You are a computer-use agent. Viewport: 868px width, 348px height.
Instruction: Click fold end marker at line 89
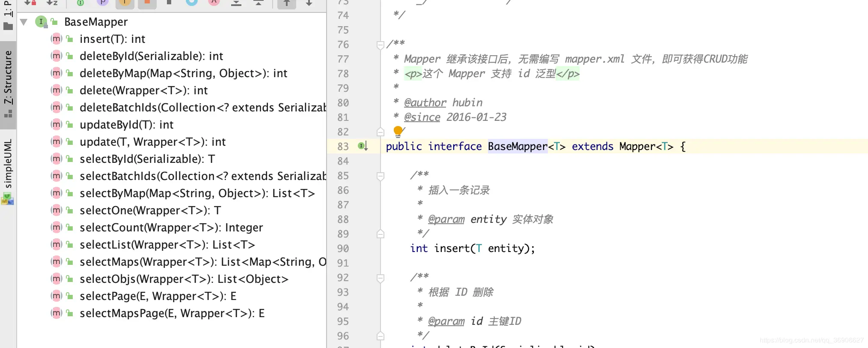point(380,234)
